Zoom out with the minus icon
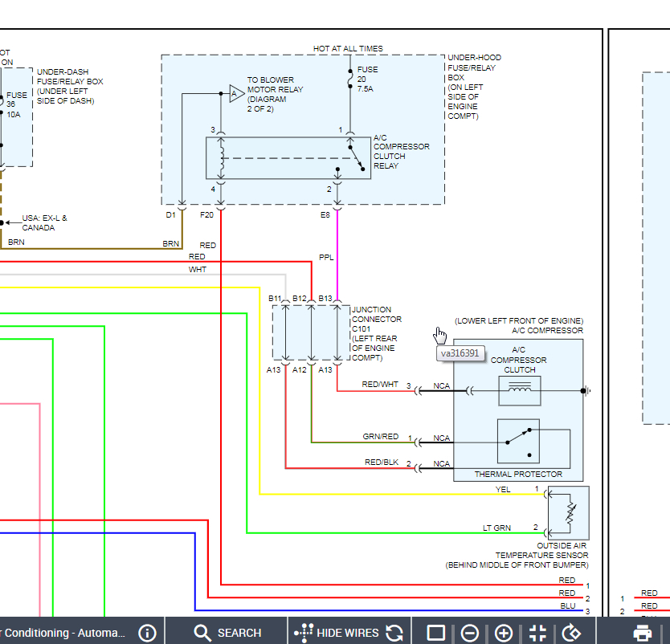The height and width of the screenshot is (644, 670). 470,633
